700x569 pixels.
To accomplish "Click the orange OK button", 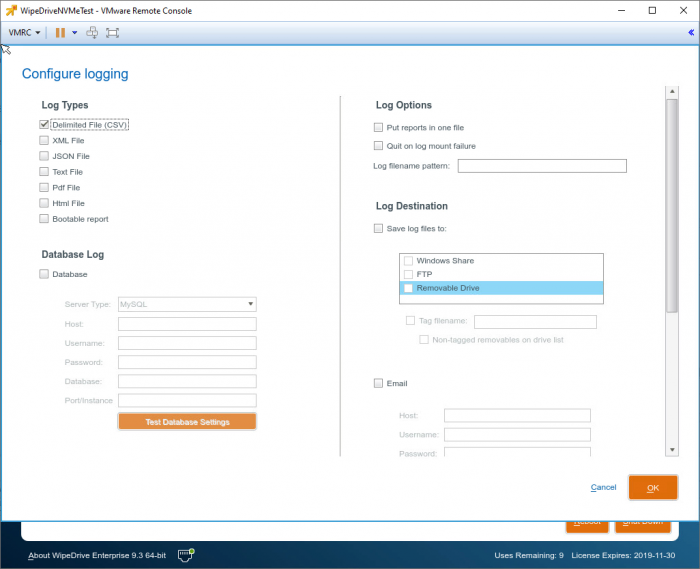I will (x=653, y=487).
